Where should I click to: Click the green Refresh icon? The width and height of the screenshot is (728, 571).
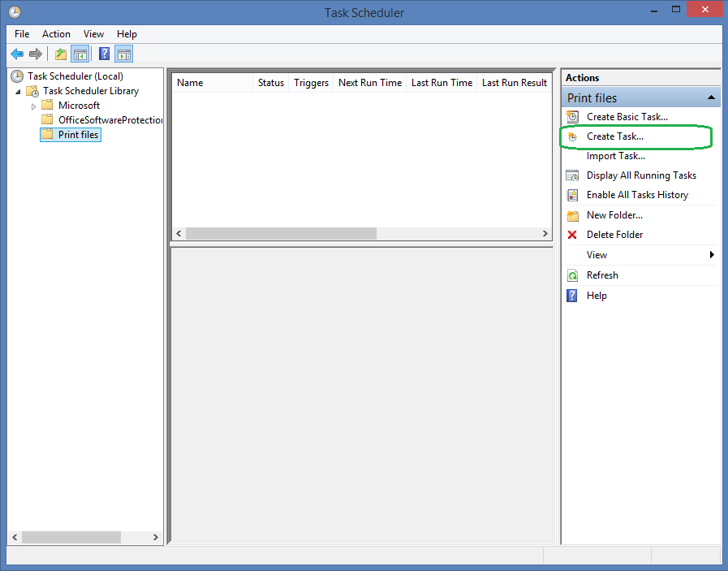(x=572, y=275)
